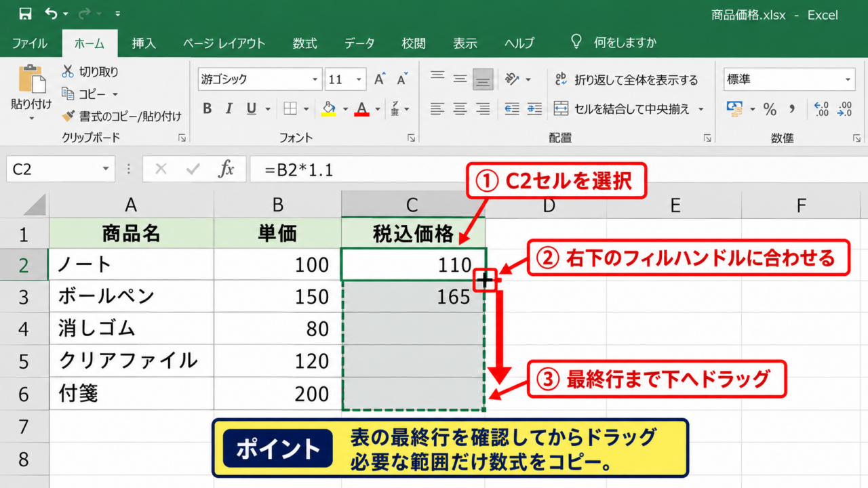Click the 書式のコピー/貼り付け button
This screenshot has width=868, height=488.
tap(122, 117)
